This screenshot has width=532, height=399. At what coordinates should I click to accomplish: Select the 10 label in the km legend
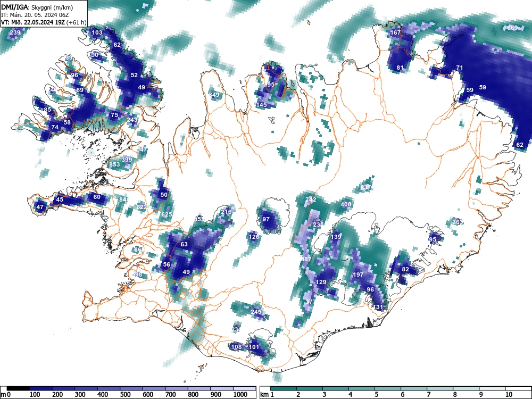508,395
